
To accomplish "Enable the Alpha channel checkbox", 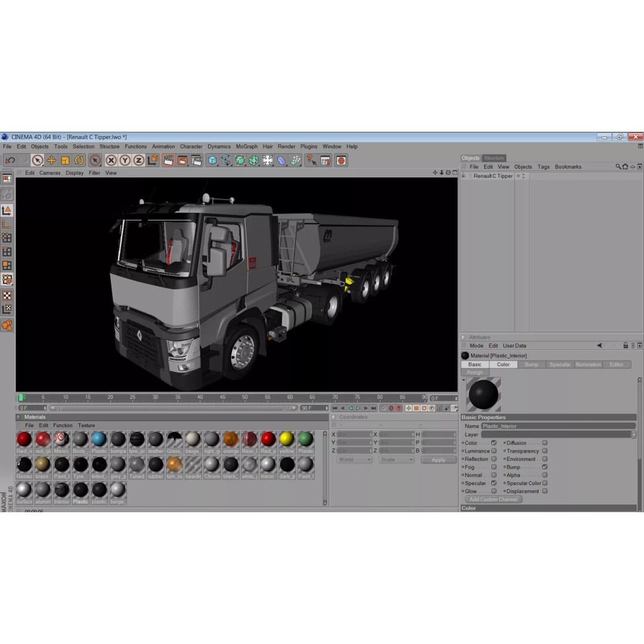I will [544, 475].
